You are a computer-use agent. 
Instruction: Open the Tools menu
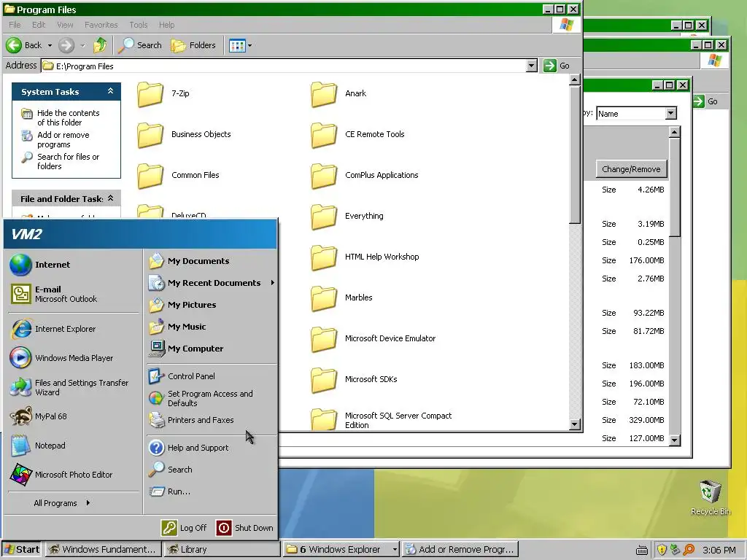tap(138, 25)
